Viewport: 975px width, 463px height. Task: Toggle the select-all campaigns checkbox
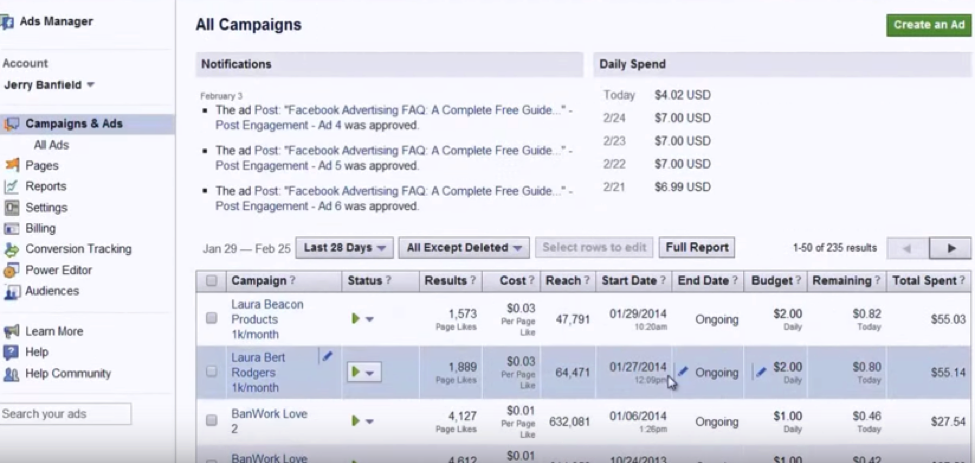tap(211, 281)
